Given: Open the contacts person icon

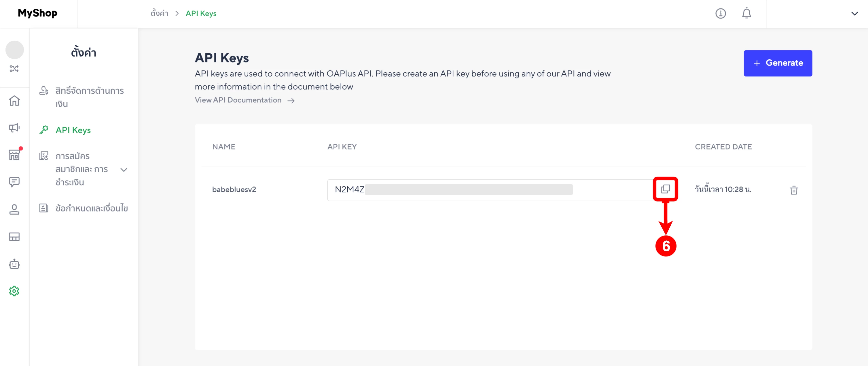Looking at the screenshot, I should click(14, 210).
